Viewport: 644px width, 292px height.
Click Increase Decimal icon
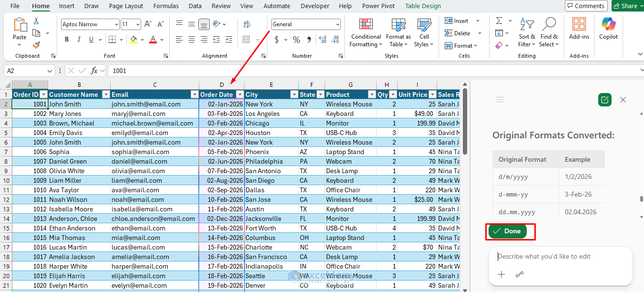pos(323,40)
